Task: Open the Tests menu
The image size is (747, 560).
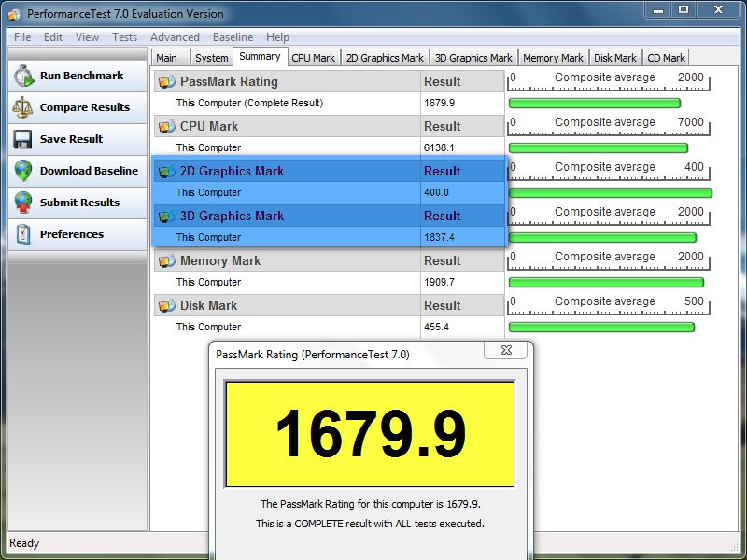Action: 124,37
